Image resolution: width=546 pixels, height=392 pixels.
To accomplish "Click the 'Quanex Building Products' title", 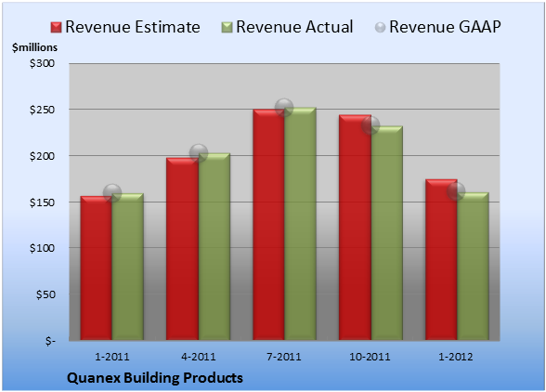I will pyautogui.click(x=155, y=378).
